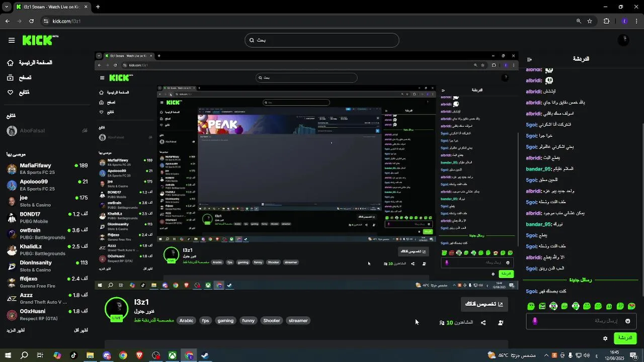
Task: Open File Explorer from the taskbar
Action: [90, 355]
